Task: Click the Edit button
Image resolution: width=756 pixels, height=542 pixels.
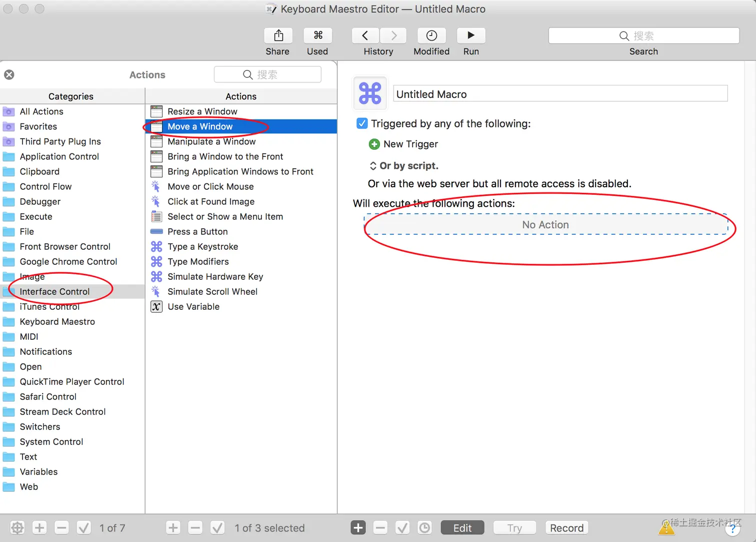Action: pyautogui.click(x=462, y=528)
